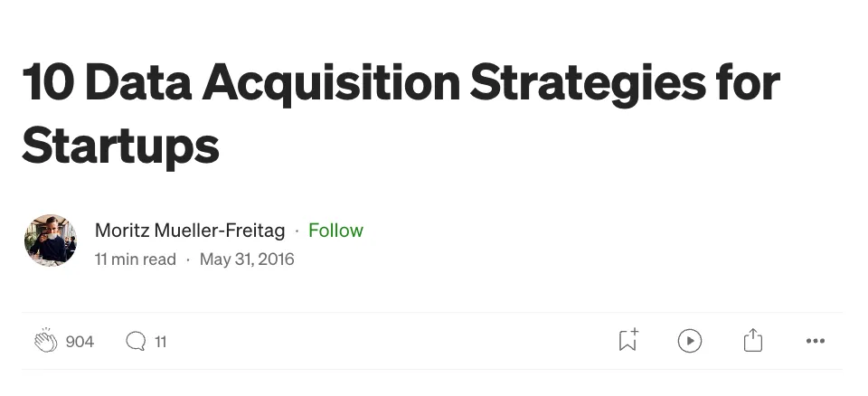Click the May 31, 2016 publish date
This screenshot has height=396, width=868.
(247, 259)
